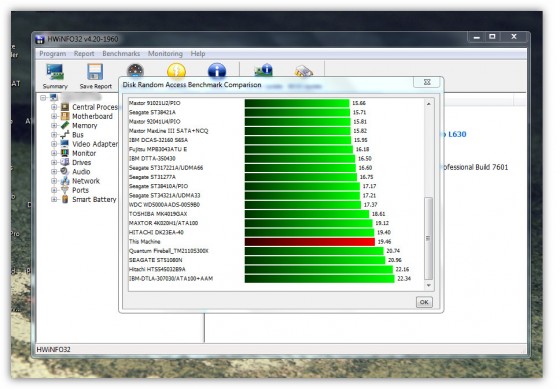Expand the Central Processor tree node
560x389 pixels.
(54, 107)
